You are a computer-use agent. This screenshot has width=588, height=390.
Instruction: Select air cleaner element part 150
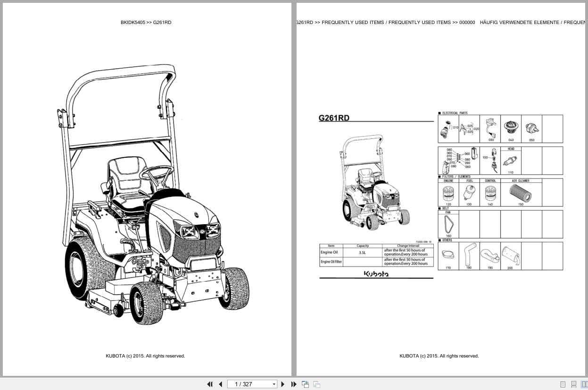point(521,195)
